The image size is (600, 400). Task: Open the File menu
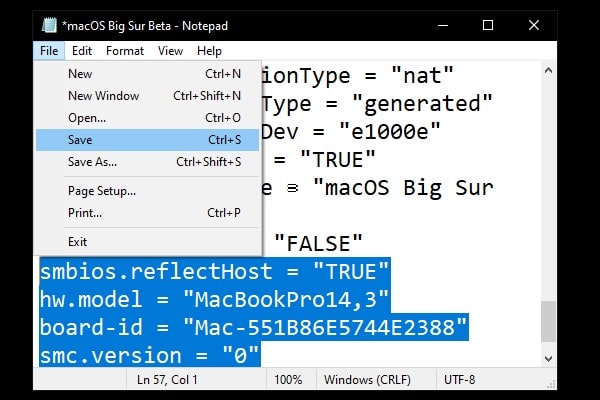click(x=49, y=51)
